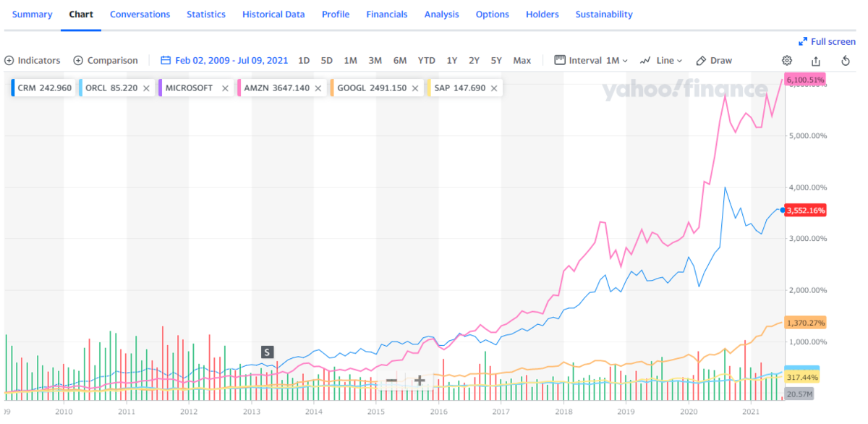Open the Profile tab

point(336,14)
